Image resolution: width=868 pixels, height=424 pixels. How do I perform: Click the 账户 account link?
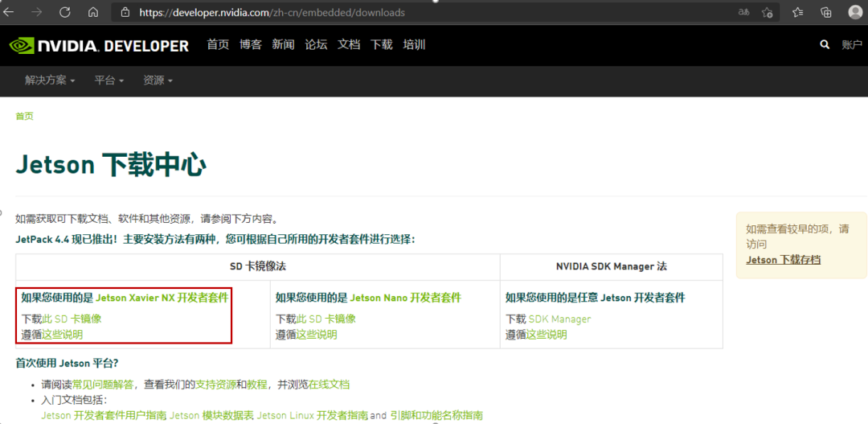click(x=852, y=45)
